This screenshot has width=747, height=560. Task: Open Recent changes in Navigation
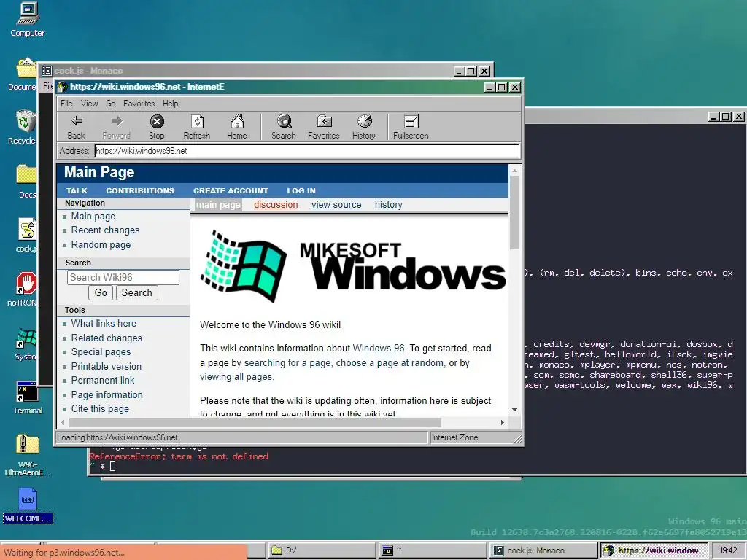(x=105, y=230)
